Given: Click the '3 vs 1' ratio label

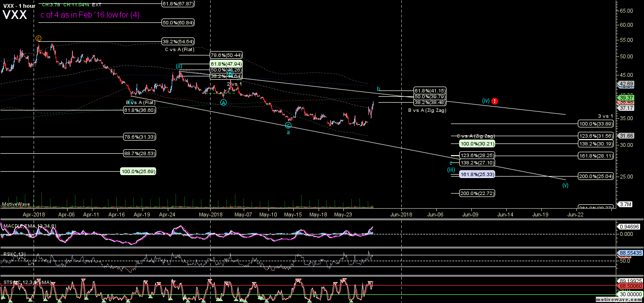Looking at the screenshot, I should [605, 116].
